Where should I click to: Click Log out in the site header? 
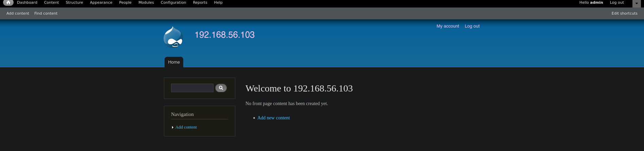point(472,26)
